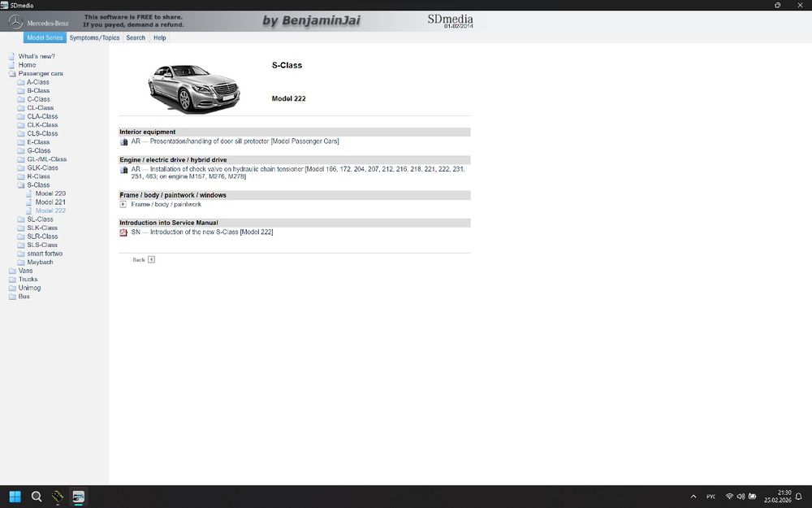Click document icon beside door sill protector

click(123, 141)
